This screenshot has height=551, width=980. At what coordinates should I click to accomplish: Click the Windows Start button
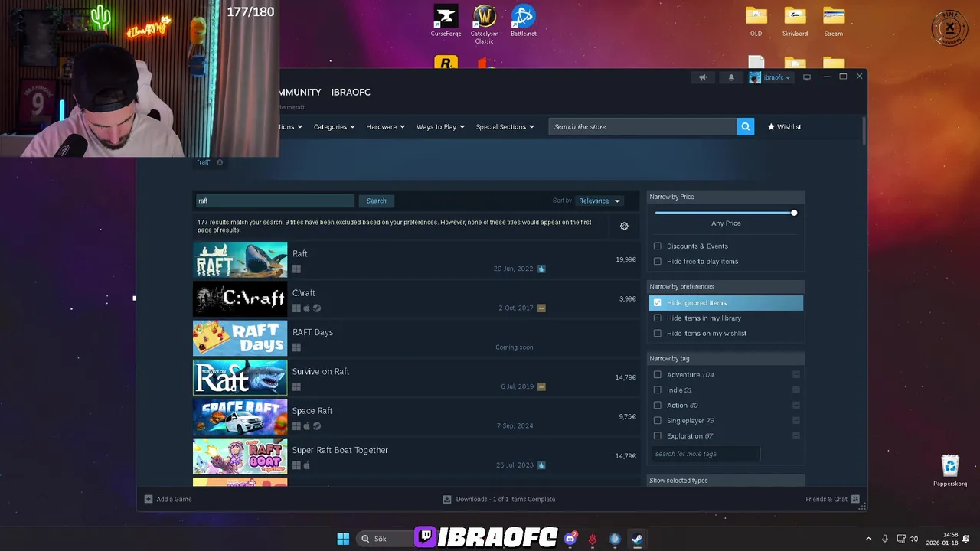coord(343,539)
